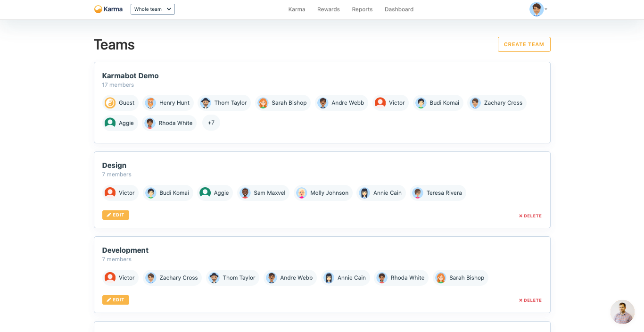Click the Guest avatar in Karmabot Demo

click(x=110, y=103)
